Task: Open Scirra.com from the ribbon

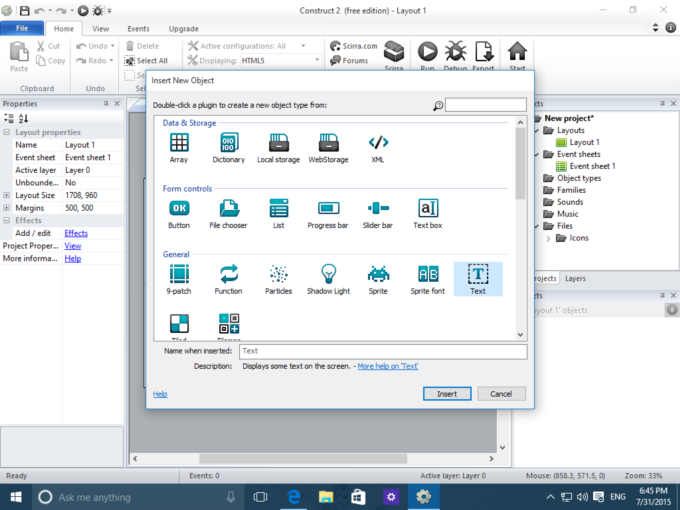Action: [x=354, y=46]
